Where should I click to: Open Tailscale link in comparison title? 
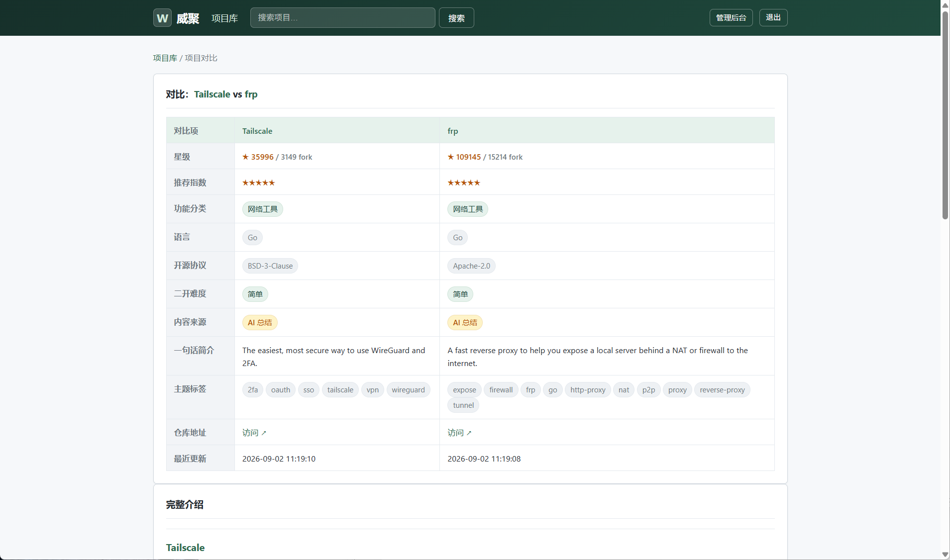pyautogui.click(x=212, y=94)
